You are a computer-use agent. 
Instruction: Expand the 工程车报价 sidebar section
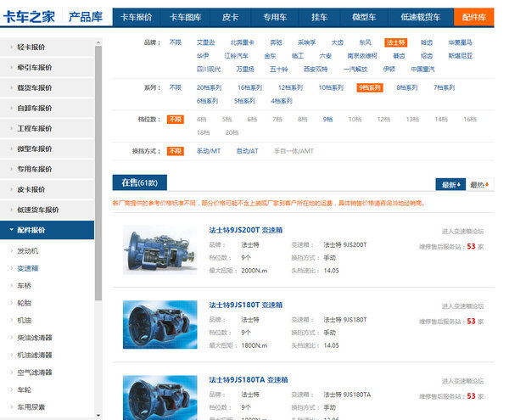pos(47,128)
